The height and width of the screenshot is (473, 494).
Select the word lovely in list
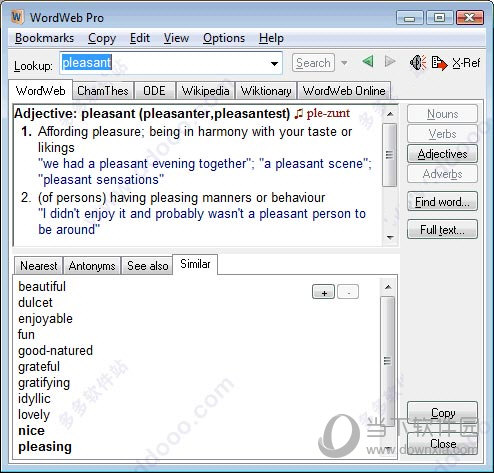pos(34,415)
